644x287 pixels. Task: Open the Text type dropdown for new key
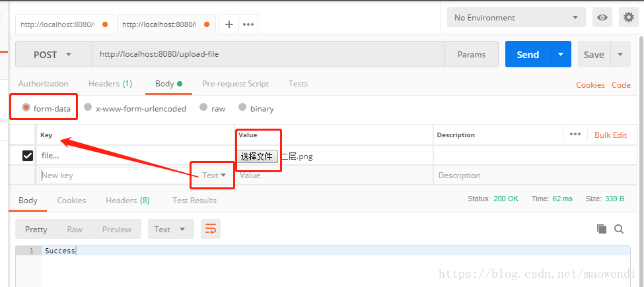[x=214, y=175]
